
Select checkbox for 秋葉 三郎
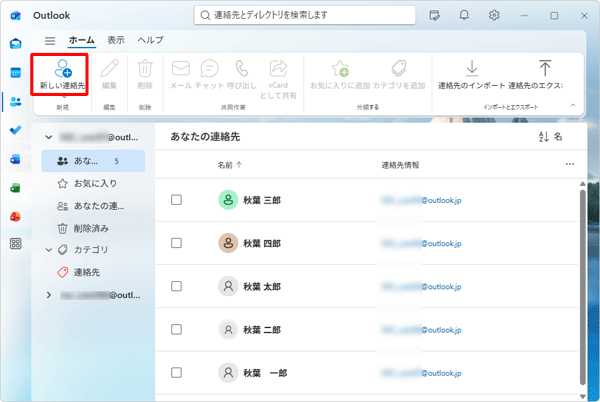click(176, 200)
